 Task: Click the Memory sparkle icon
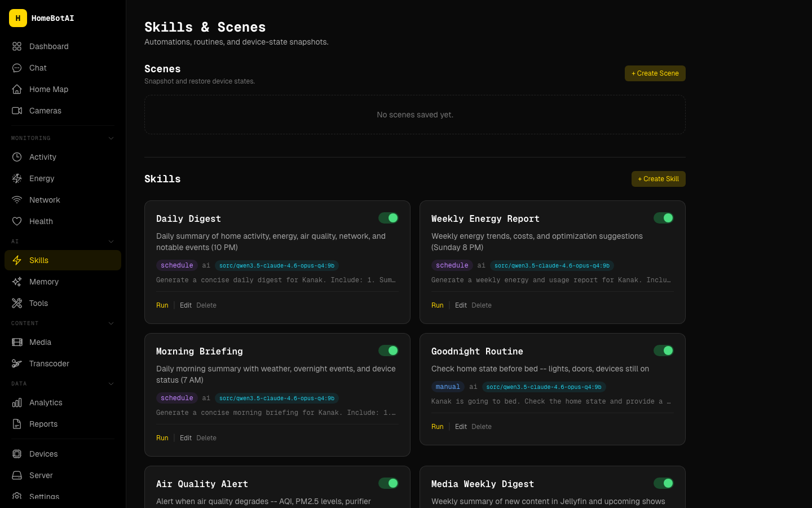[17, 282]
